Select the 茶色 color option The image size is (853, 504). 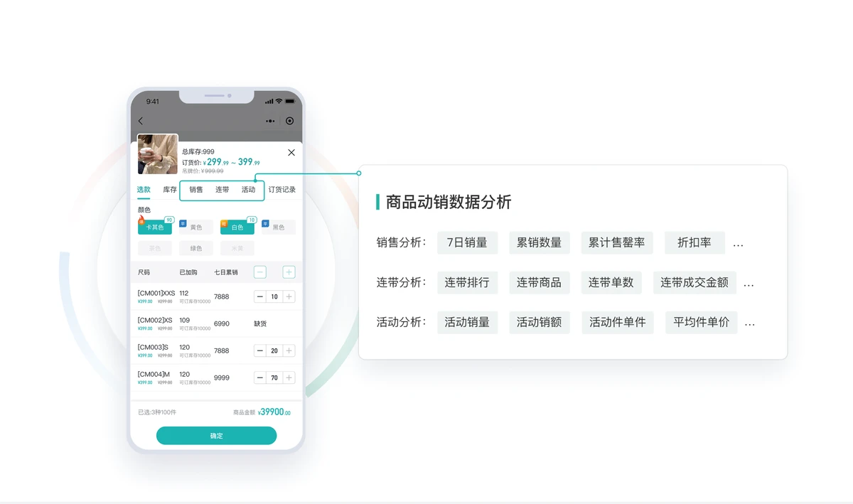(155, 249)
